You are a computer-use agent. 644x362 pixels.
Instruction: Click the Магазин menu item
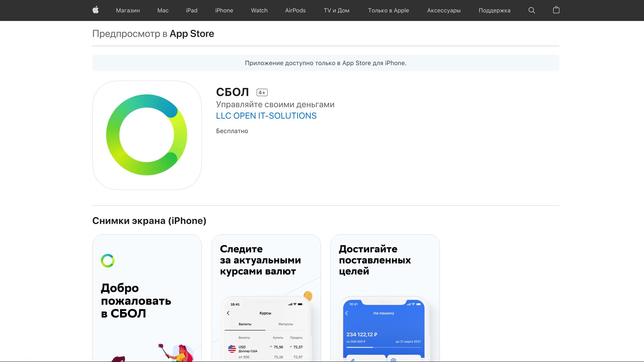128,10
